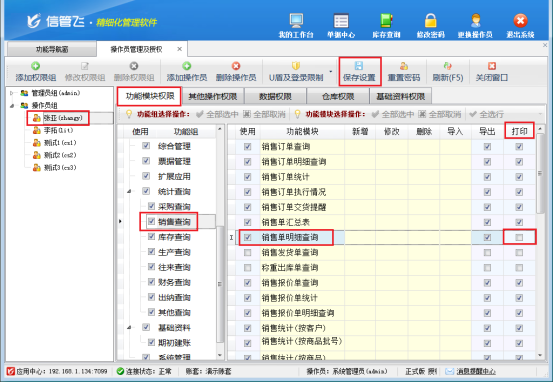Open the 单据中心 document center icon
This screenshot has height=382, width=553.
[x=341, y=20]
